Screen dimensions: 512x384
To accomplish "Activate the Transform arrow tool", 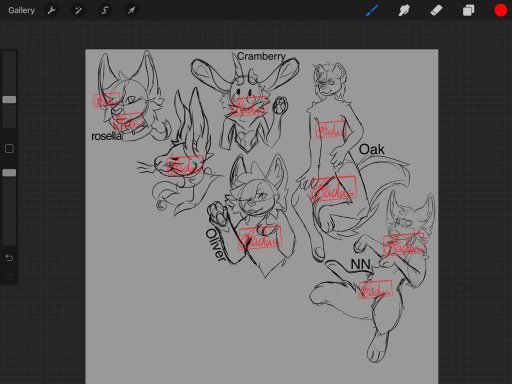I will [x=131, y=10].
